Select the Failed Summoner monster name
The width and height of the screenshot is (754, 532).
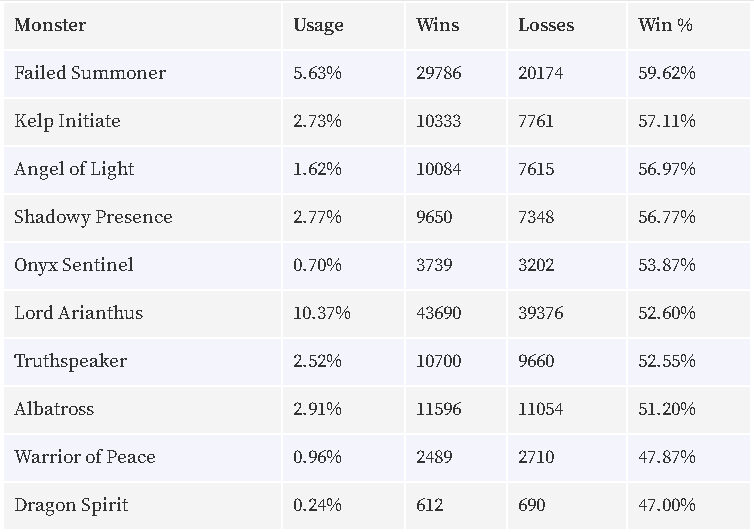(x=90, y=73)
